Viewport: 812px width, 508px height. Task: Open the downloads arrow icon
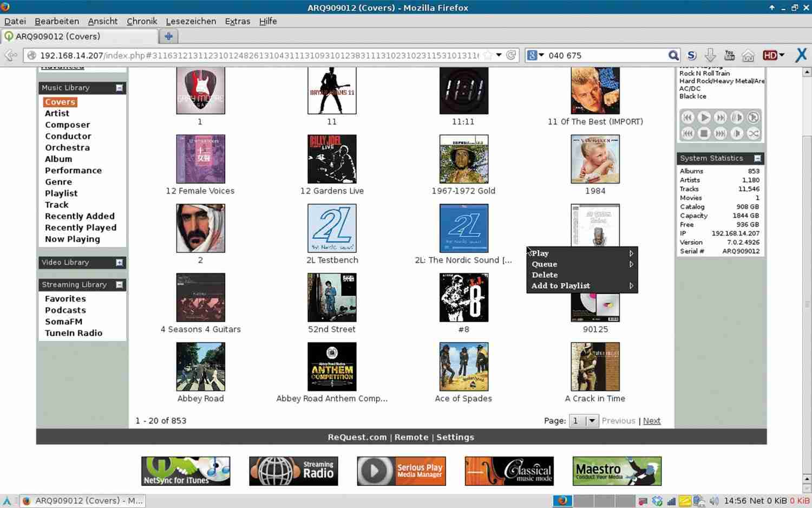tap(710, 55)
